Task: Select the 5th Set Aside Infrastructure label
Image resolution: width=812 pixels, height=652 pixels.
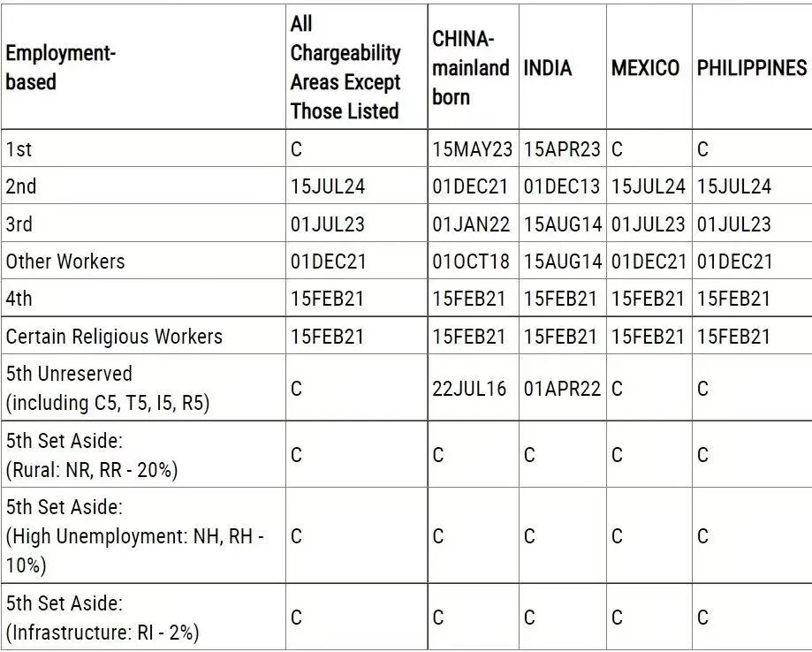Action: [x=102, y=618]
